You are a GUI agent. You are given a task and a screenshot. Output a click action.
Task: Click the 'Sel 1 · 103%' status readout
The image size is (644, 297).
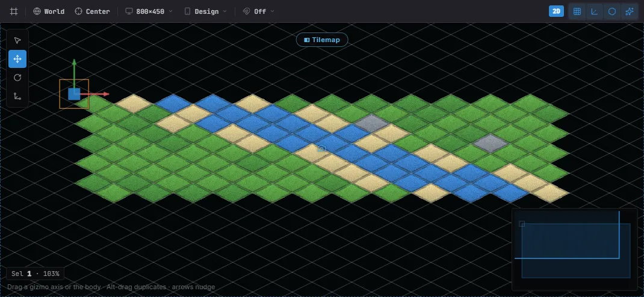(35, 274)
